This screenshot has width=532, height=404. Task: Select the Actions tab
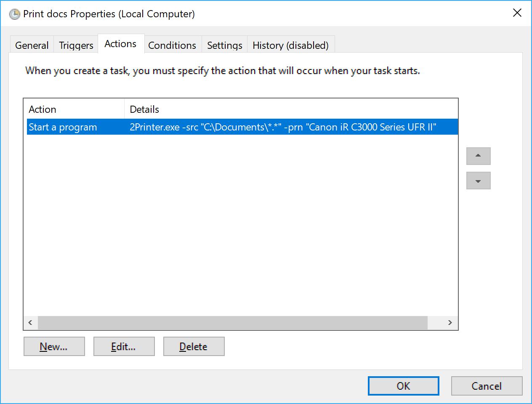tap(120, 44)
